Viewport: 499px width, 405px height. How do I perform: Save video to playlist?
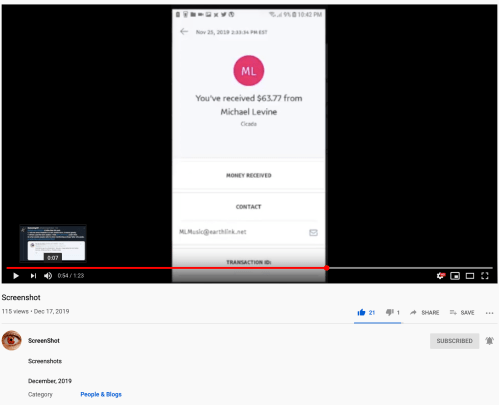coord(462,312)
